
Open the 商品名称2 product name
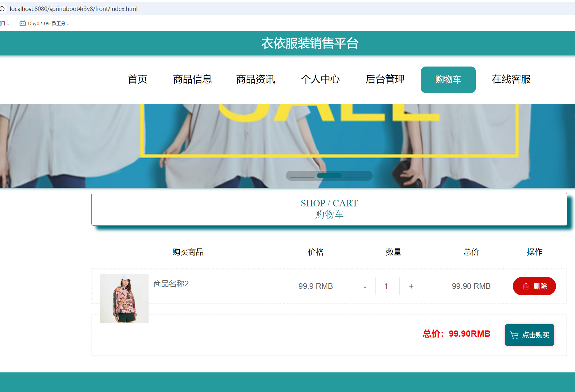(171, 284)
